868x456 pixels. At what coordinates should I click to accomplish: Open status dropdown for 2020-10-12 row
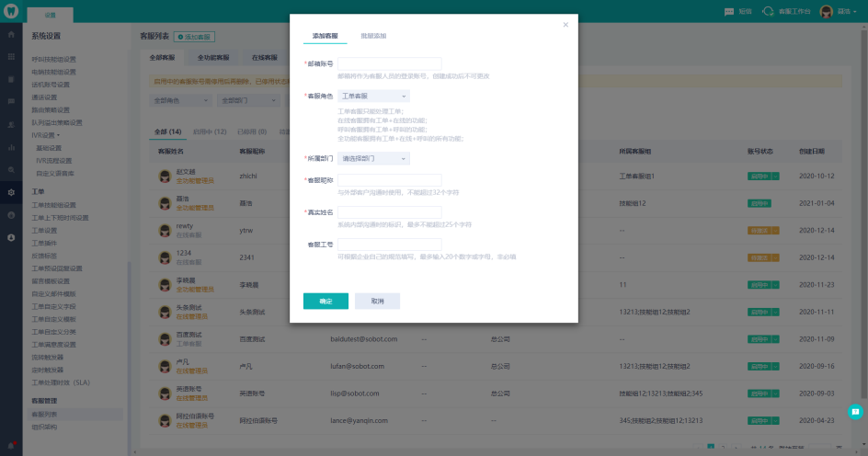point(775,177)
